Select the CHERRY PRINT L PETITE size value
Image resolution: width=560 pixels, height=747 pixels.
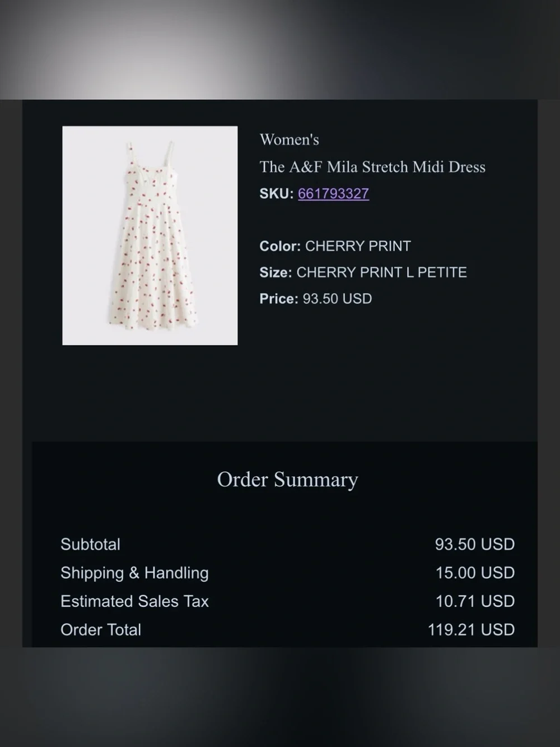pos(381,272)
